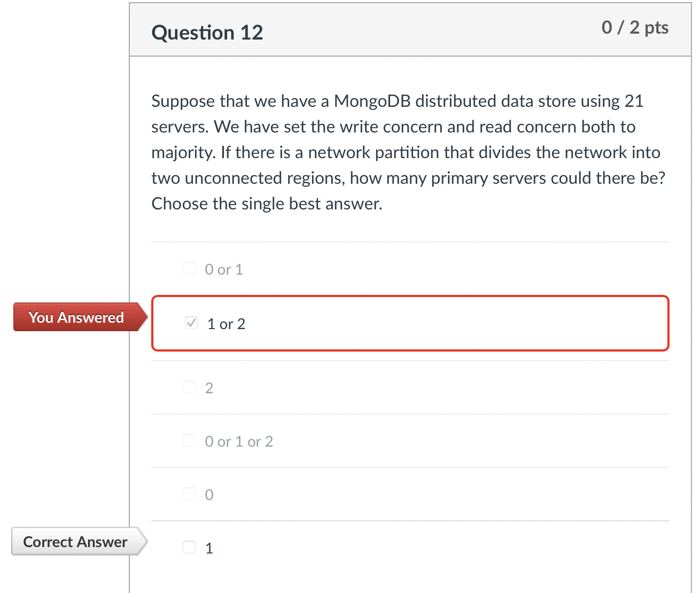Check the '0 or 1' answer checkbox
This screenshot has width=700, height=593.
189,268
